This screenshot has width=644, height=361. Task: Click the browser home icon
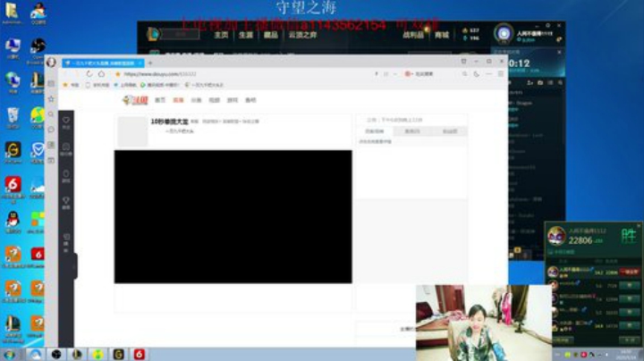(101, 74)
